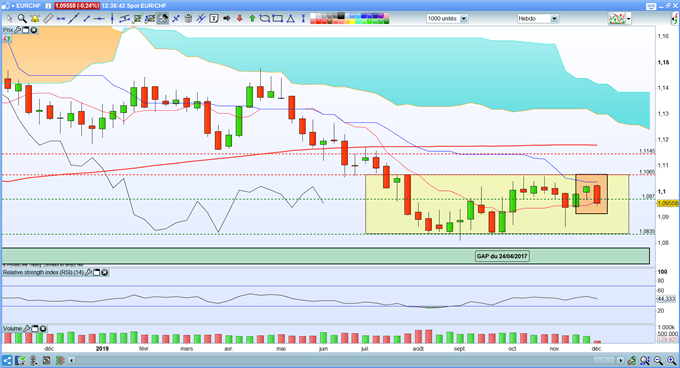680x368 pixels.
Task: Pick the black color swatch
Action: (x=341, y=16)
